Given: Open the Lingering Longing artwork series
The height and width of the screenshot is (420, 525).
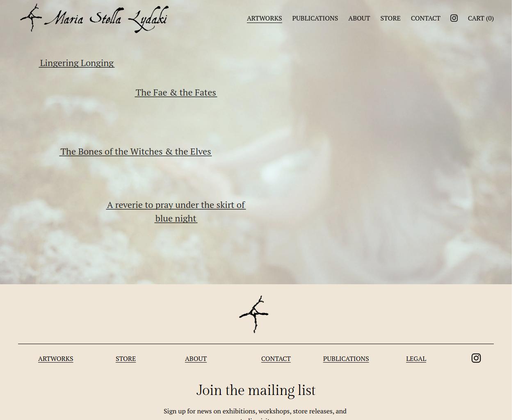Looking at the screenshot, I should click(77, 63).
